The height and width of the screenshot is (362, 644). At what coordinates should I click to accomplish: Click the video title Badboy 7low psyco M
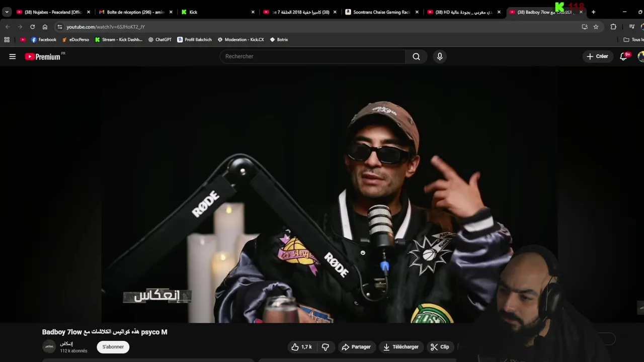click(105, 332)
